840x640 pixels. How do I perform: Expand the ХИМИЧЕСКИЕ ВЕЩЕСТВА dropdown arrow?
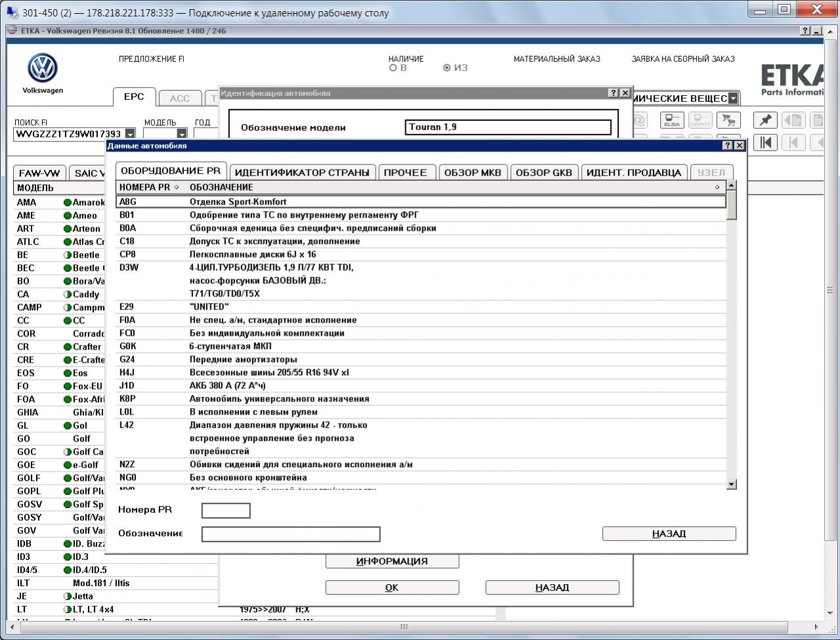pyautogui.click(x=733, y=99)
